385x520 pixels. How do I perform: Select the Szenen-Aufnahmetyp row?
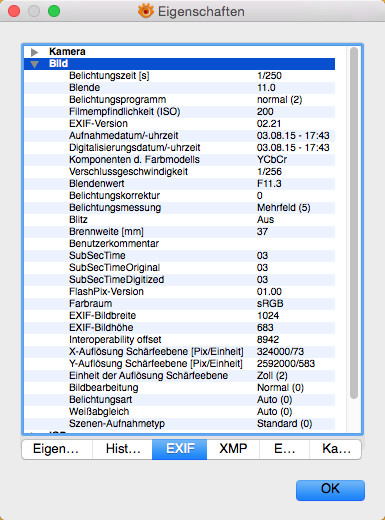(x=179, y=424)
